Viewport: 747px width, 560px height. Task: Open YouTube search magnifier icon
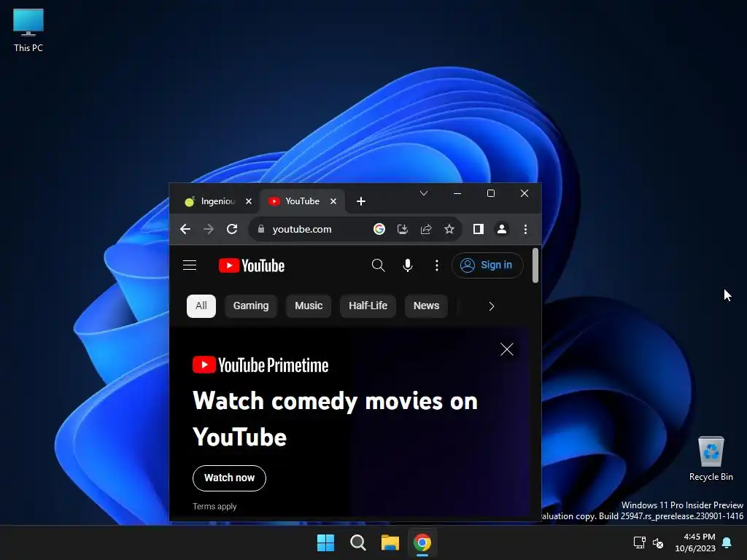point(379,265)
